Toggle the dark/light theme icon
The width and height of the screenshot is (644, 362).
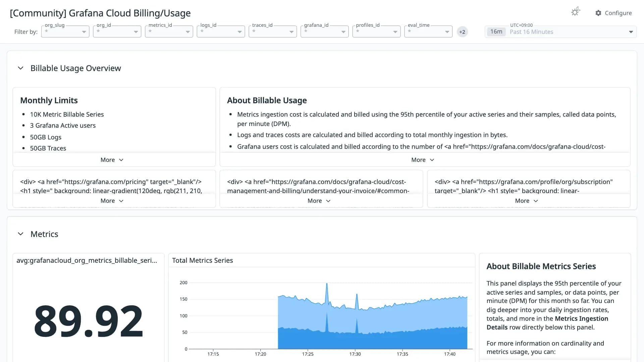tap(576, 12)
